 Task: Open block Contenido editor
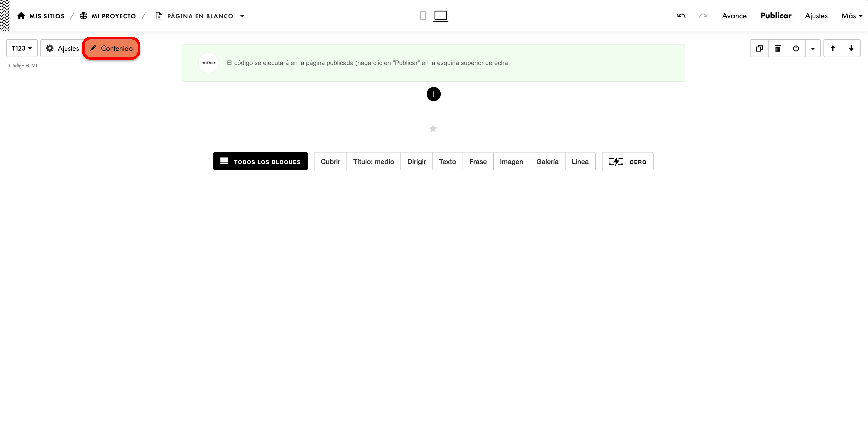tap(111, 48)
